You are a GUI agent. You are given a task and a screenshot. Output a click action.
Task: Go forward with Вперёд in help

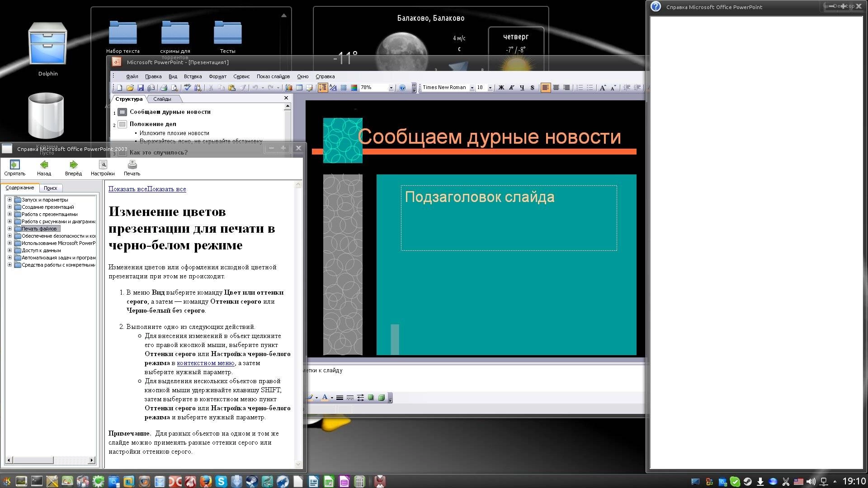73,168
